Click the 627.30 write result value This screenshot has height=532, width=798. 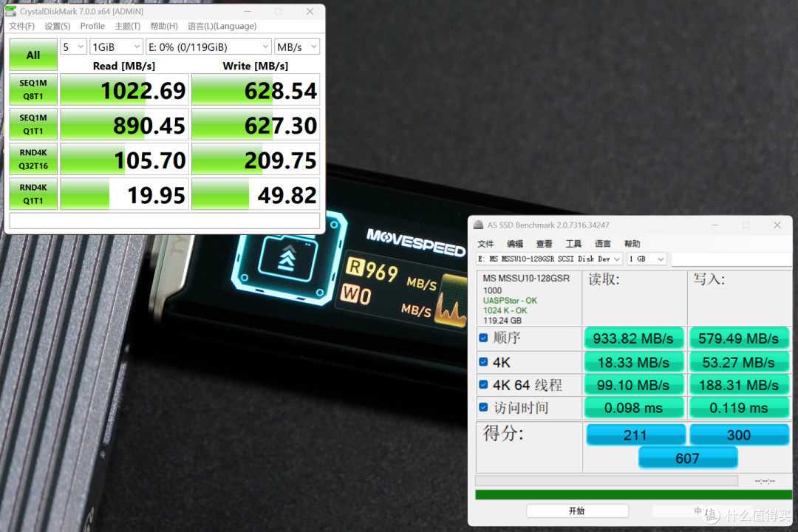click(x=256, y=125)
